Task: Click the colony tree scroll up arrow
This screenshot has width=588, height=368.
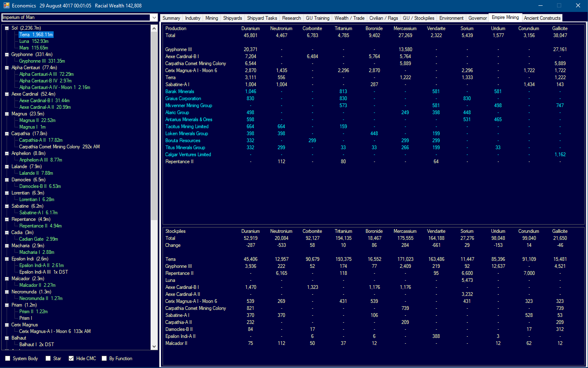Action: click(154, 28)
